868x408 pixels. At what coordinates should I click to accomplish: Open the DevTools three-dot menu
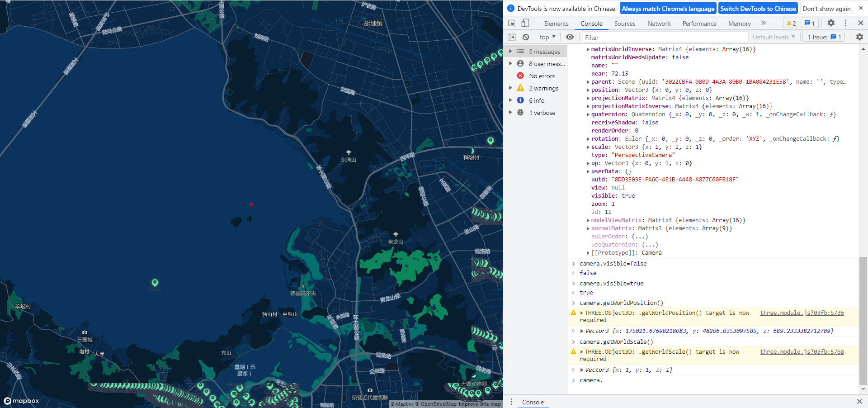845,23
